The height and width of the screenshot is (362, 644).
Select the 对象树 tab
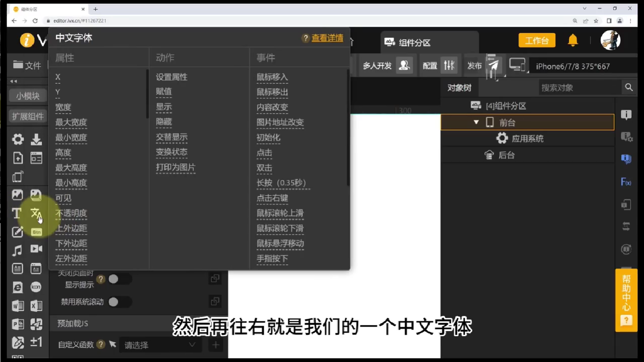point(459,88)
